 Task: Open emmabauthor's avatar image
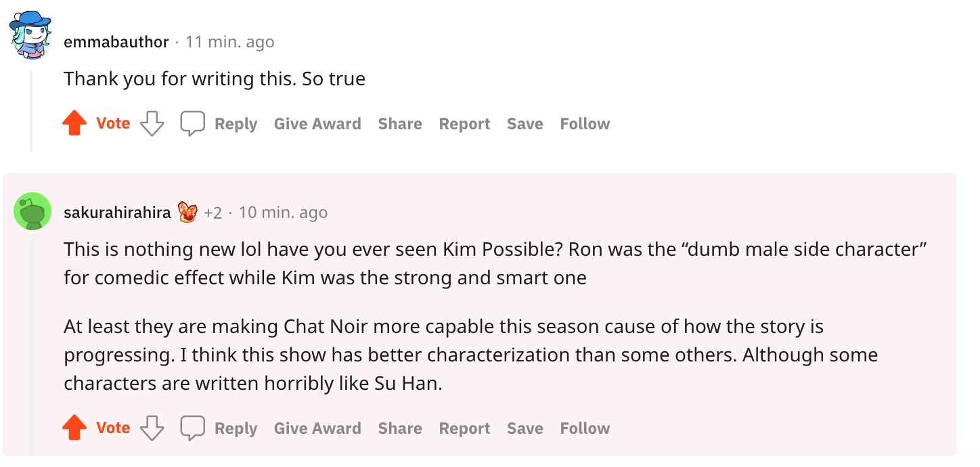tap(31, 35)
